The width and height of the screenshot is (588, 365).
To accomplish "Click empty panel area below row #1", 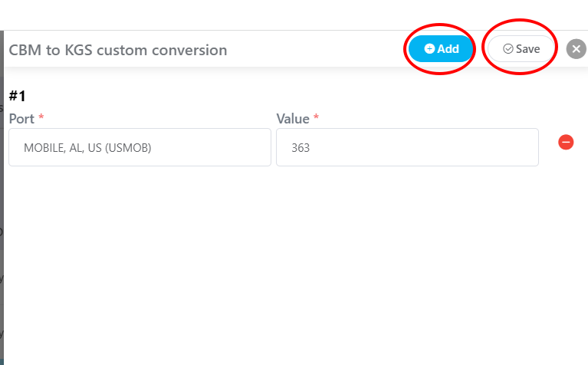I will [x=294, y=262].
